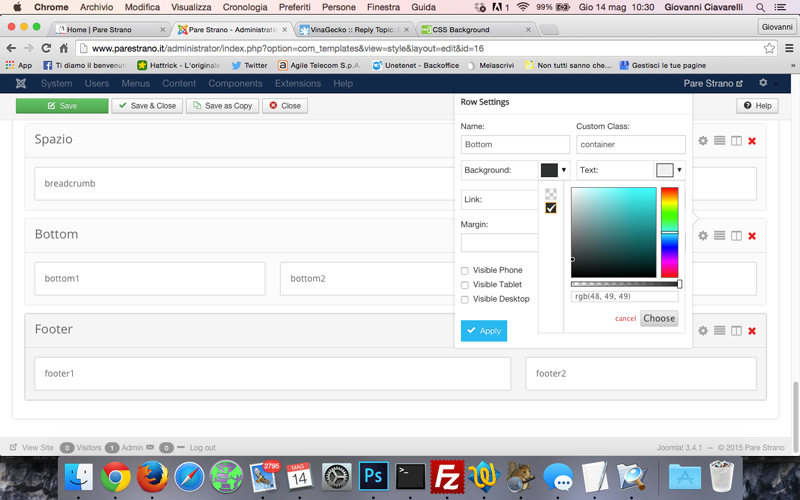Viewport: 800px width, 500px height.
Task: Open the admin settings gear dropdown in top bar
Action: [x=766, y=84]
